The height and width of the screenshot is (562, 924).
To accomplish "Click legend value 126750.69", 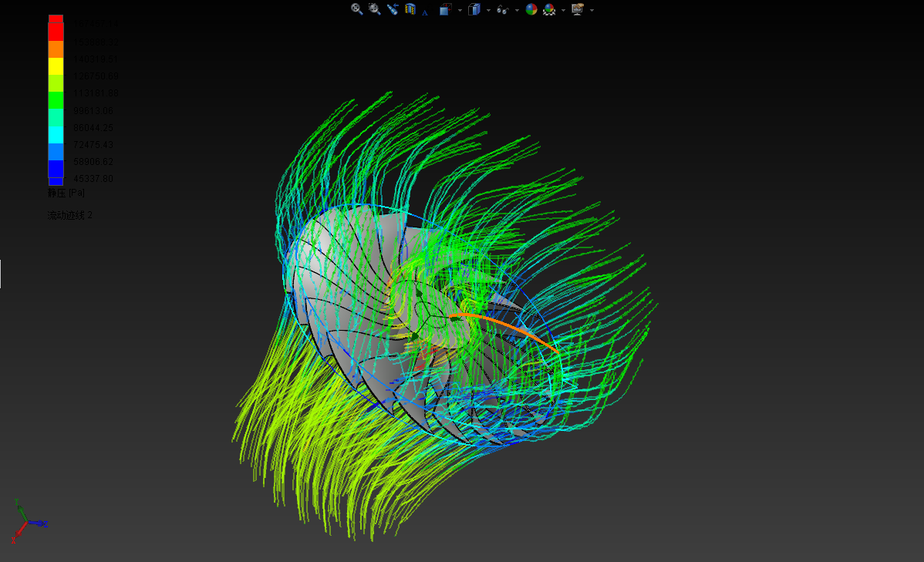I will [96, 76].
